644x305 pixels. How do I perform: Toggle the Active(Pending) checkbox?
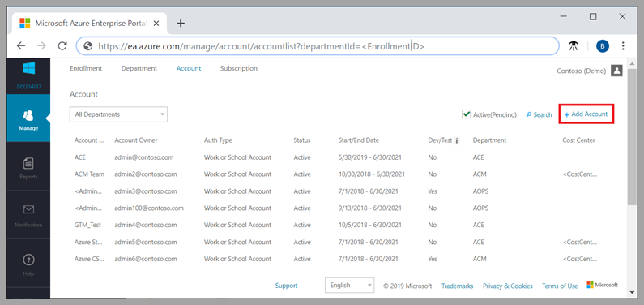coord(466,114)
